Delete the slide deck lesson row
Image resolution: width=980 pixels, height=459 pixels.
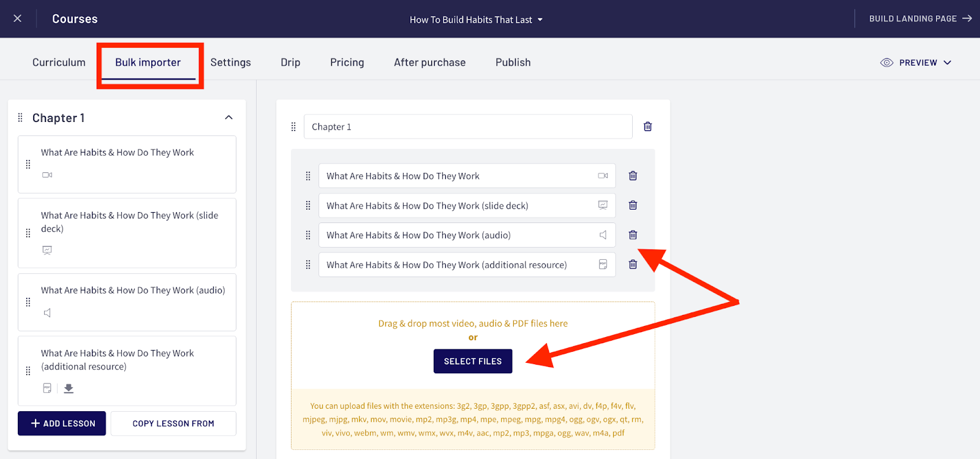633,205
